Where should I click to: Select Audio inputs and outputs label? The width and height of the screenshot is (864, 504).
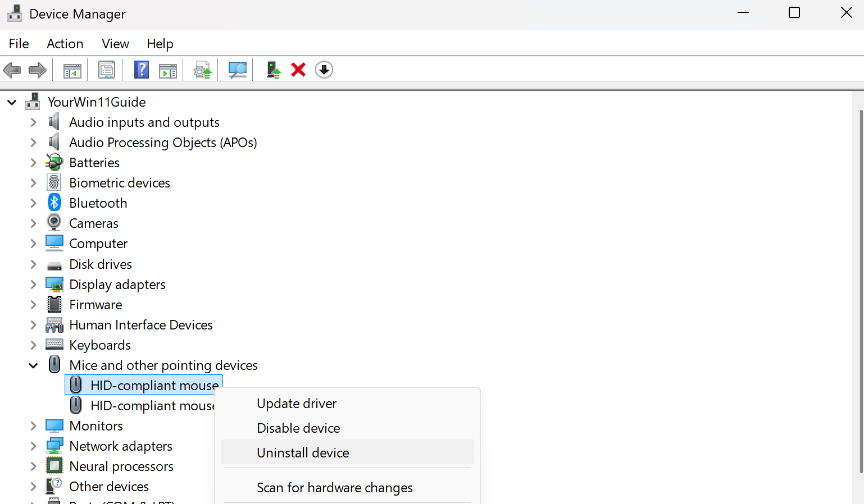(x=144, y=122)
